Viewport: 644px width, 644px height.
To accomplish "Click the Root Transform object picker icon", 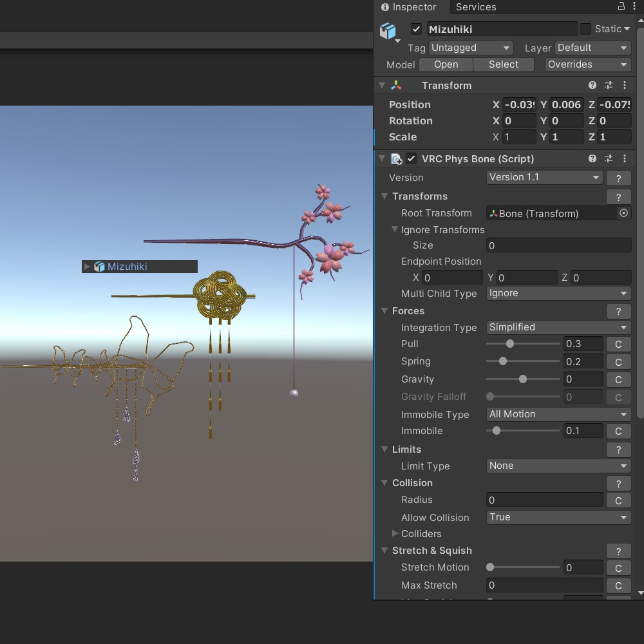I will pos(623,213).
